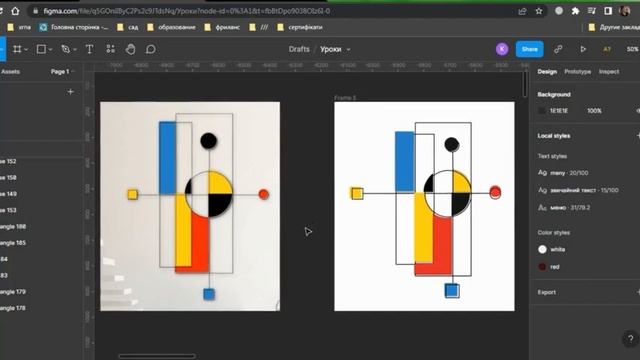Select the 'звичайний текст' text style
This screenshot has height=360, width=640.
(578, 190)
